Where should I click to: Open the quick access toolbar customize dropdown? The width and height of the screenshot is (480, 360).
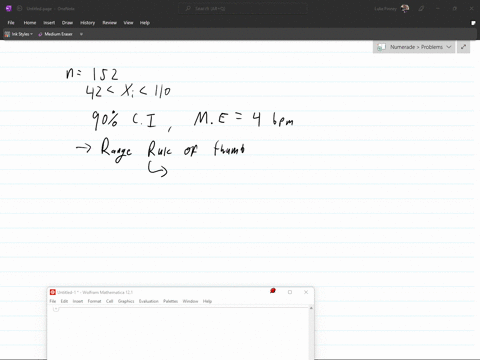(x=81, y=34)
